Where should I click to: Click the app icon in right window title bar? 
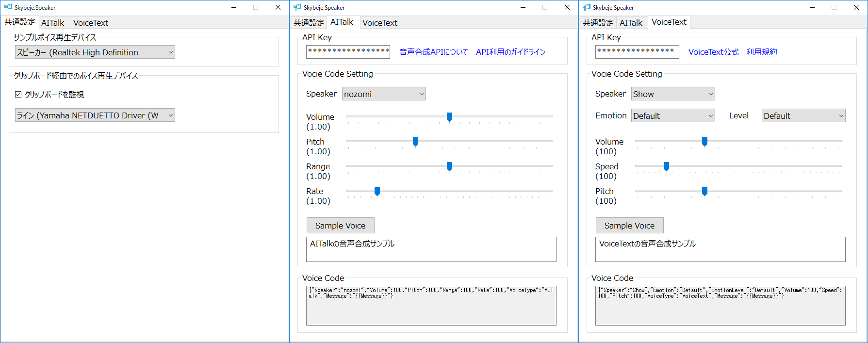(587, 7)
